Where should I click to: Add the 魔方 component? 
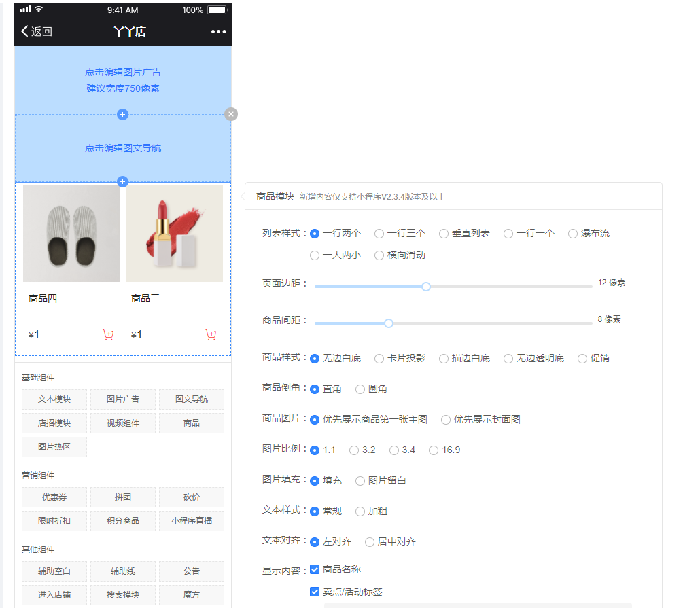[x=191, y=595]
